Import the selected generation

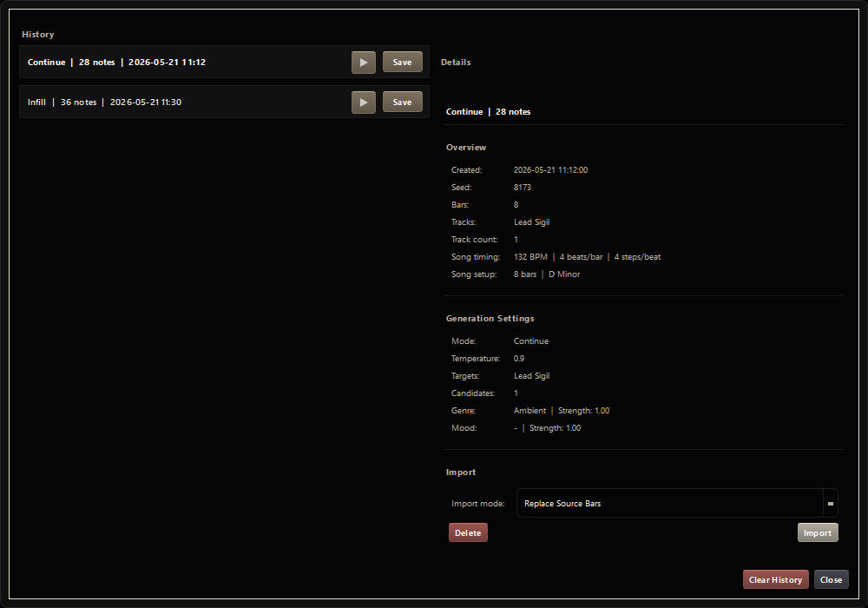point(818,532)
